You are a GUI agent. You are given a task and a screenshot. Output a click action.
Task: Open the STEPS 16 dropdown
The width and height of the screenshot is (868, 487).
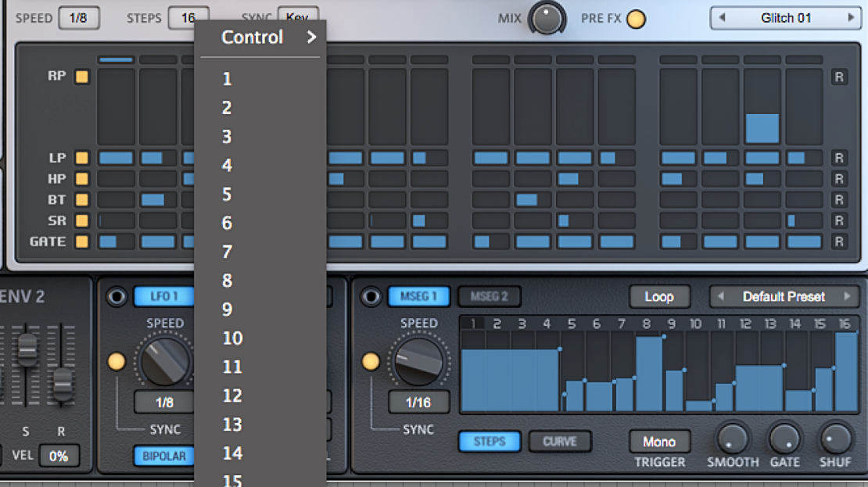[x=188, y=18]
